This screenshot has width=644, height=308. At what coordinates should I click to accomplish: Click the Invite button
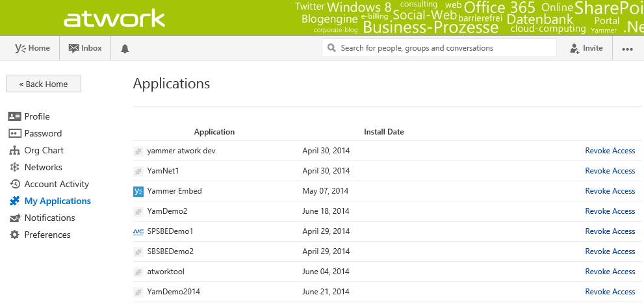586,48
